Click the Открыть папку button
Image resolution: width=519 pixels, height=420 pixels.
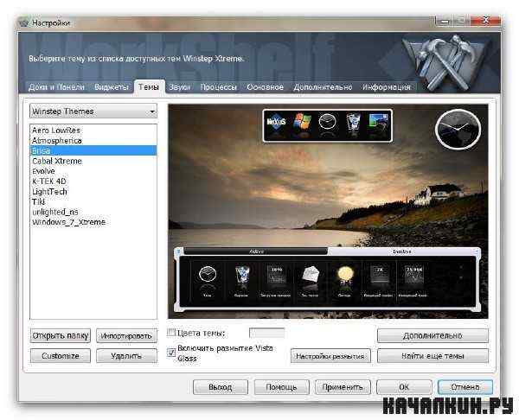(61, 336)
